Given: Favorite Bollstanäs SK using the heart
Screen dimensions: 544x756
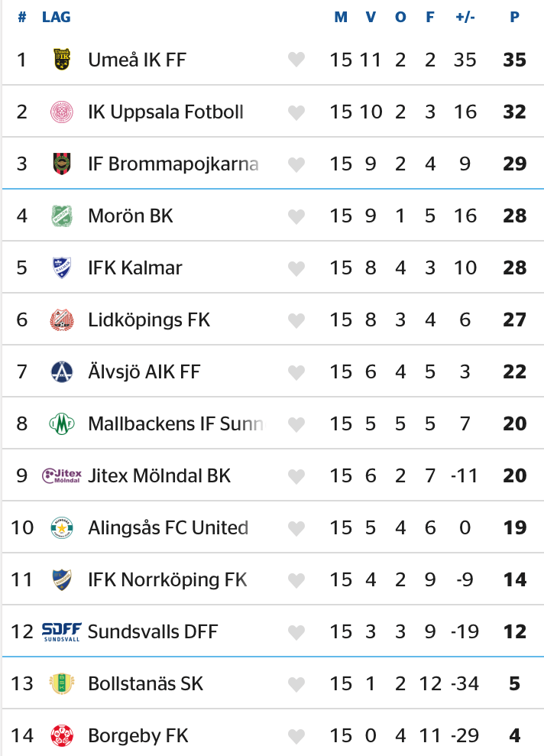Looking at the screenshot, I should (x=296, y=683).
